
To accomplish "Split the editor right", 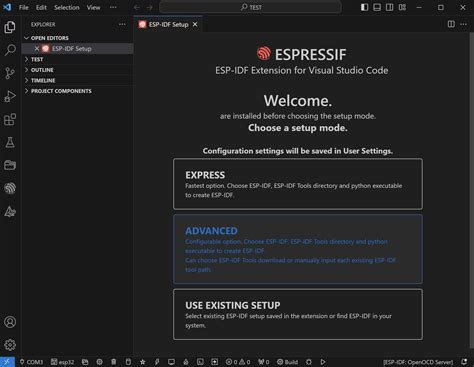I will (x=451, y=24).
